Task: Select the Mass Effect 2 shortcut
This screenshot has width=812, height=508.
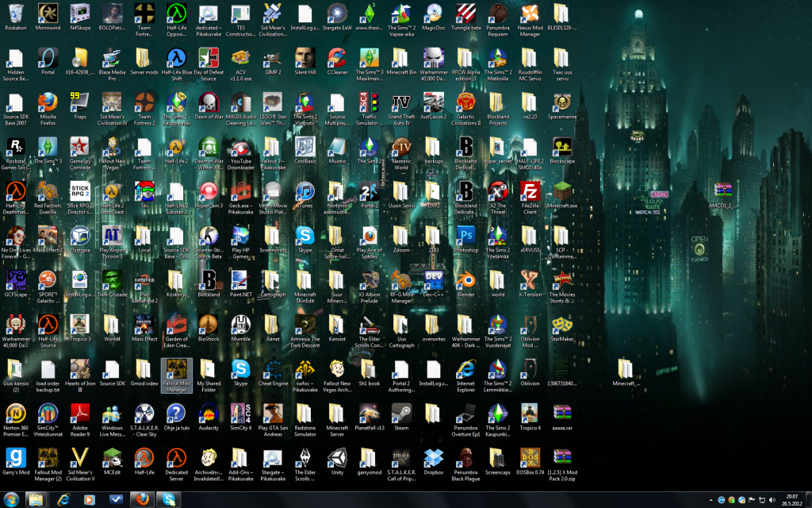Action: coord(48,240)
